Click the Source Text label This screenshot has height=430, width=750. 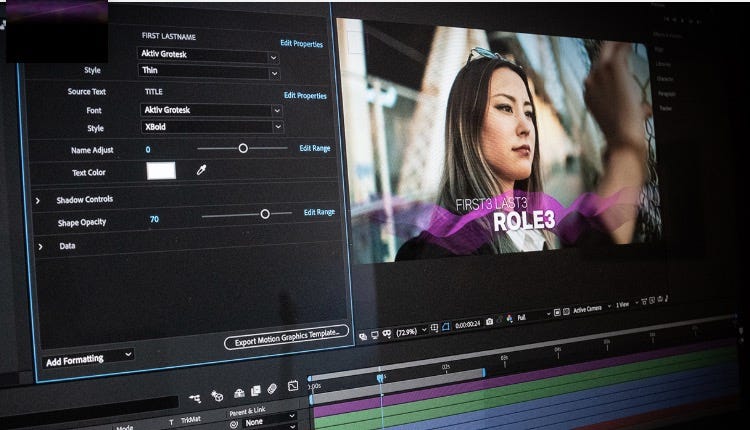[87, 91]
